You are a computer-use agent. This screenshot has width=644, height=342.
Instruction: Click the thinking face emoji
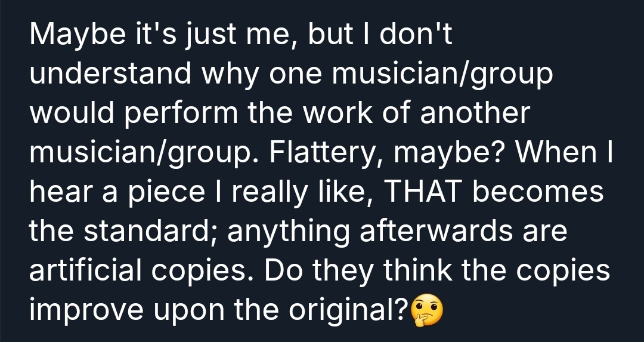(x=428, y=310)
